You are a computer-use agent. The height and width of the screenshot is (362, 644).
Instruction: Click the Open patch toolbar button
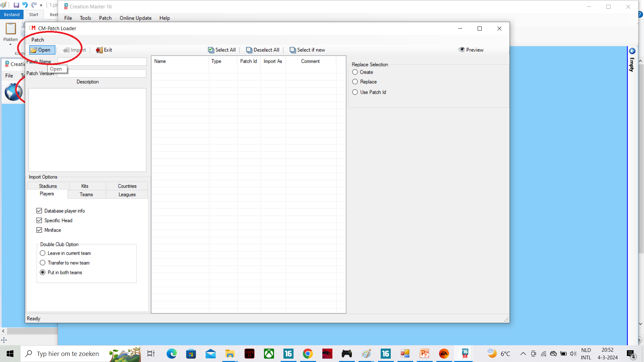pyautogui.click(x=42, y=50)
